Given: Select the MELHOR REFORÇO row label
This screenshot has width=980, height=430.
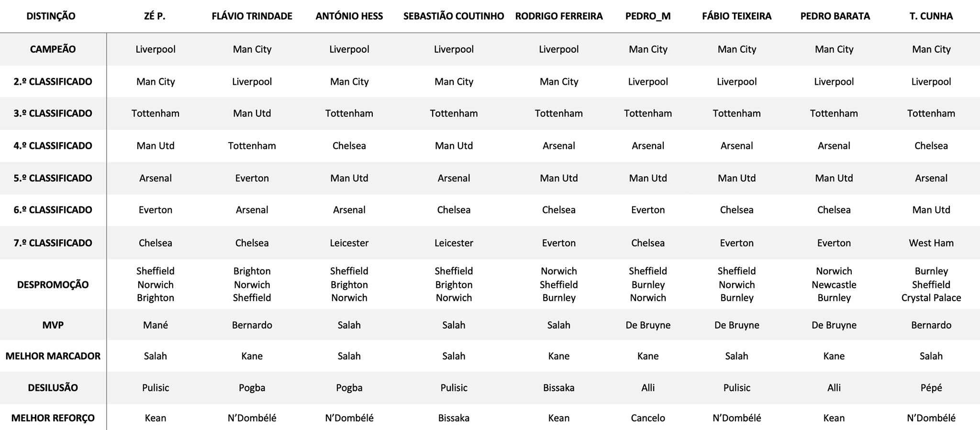Looking at the screenshot, I should (x=53, y=418).
